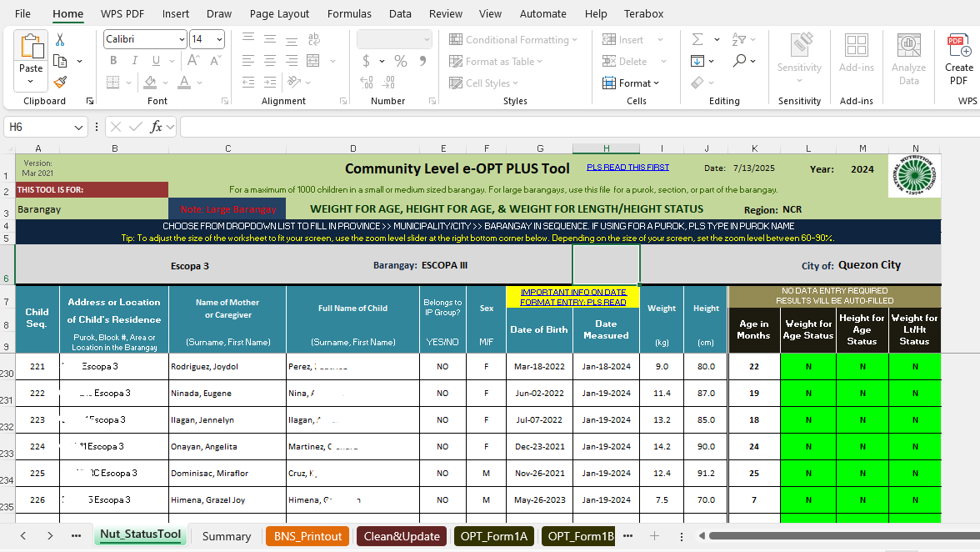Viewport: 980px width, 552px height.
Task: Apply Comma Style
Action: coord(423,61)
